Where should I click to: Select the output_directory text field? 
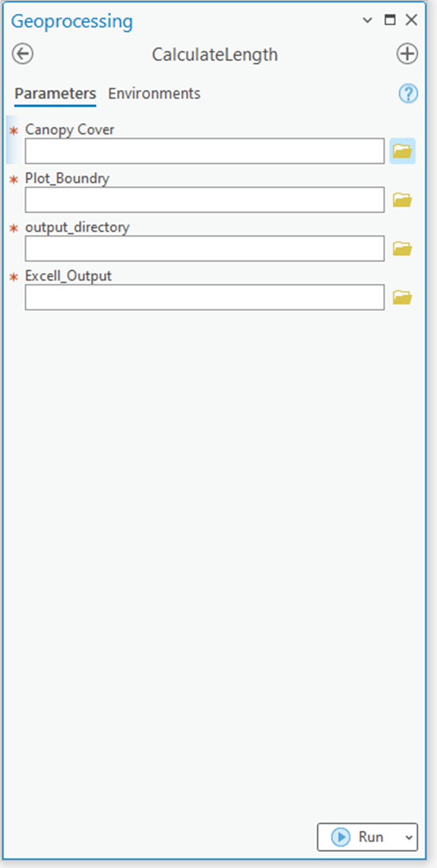[204, 249]
